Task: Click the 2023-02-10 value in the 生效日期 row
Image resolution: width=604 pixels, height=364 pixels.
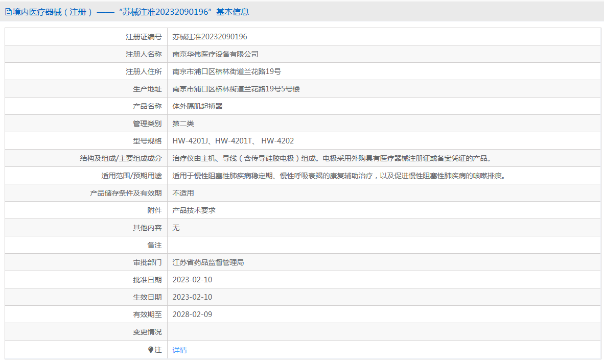Action: 192,297
